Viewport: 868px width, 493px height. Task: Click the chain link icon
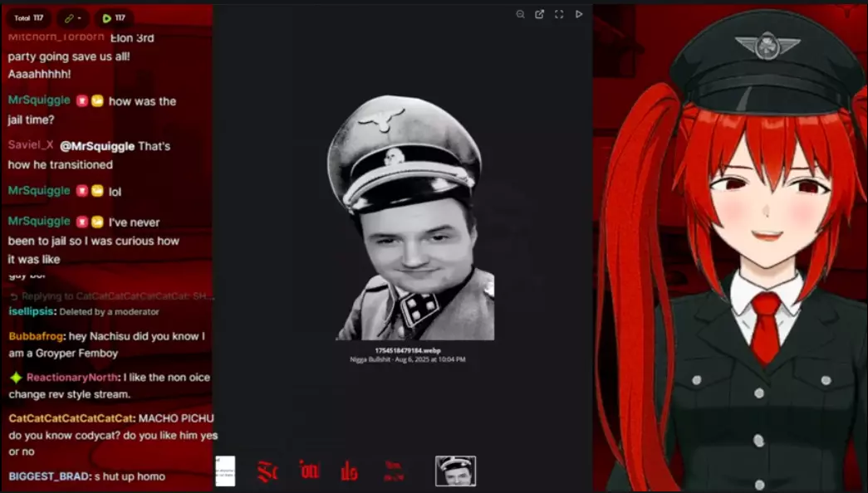[x=69, y=18]
